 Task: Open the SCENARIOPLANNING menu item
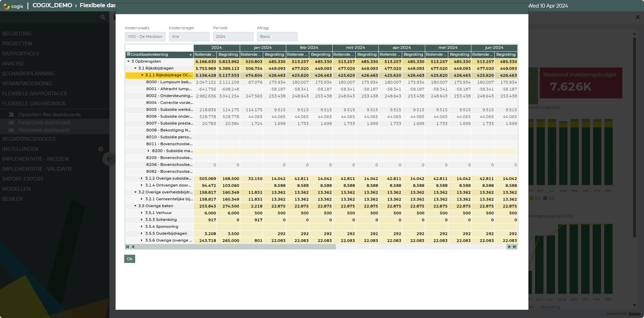[28, 74]
